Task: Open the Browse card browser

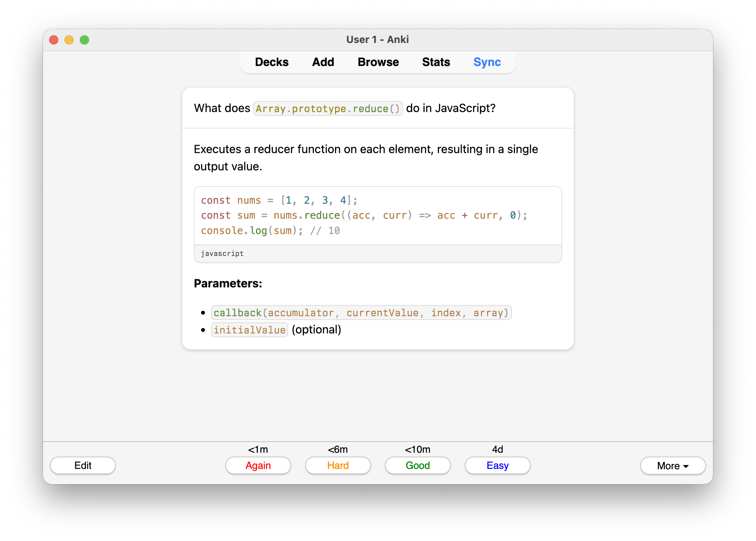Action: tap(378, 62)
